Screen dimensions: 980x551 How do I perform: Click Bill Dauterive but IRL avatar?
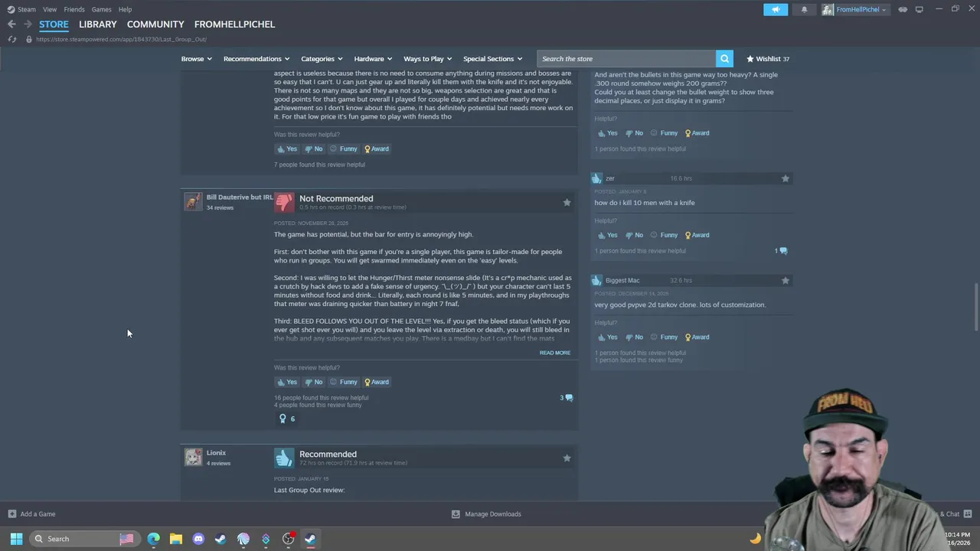coord(193,201)
